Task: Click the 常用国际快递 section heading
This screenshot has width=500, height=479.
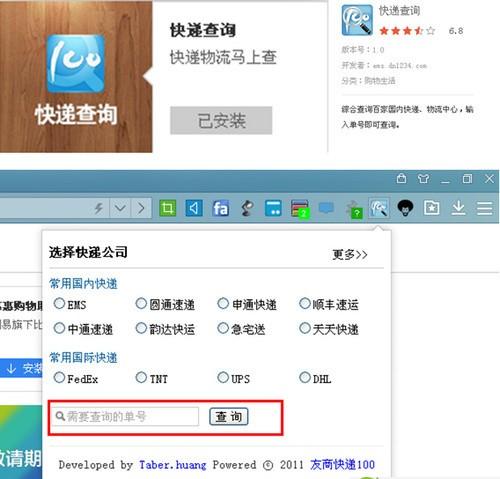Action: pyautogui.click(x=83, y=358)
